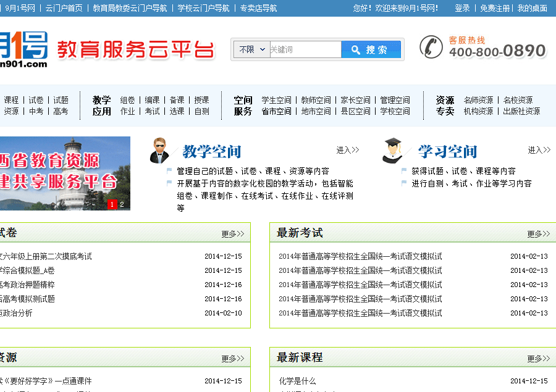The height and width of the screenshot is (392, 556).
Task: Enter 学习空间 via the 进入 link
Action: coord(539,150)
